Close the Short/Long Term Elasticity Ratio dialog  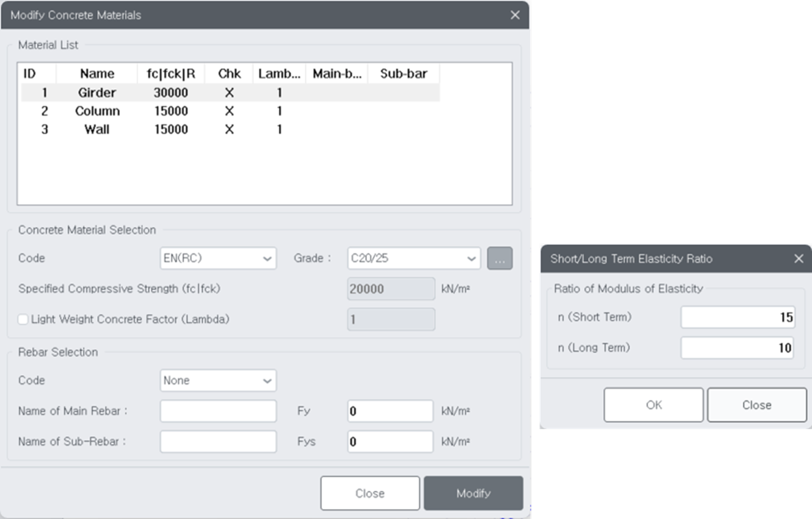(x=799, y=259)
